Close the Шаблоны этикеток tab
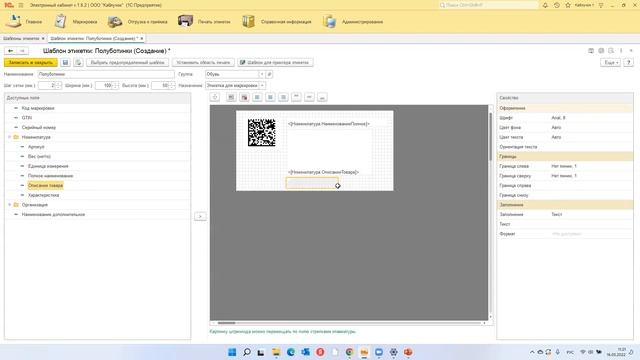This screenshot has width=640, height=360. (x=43, y=38)
